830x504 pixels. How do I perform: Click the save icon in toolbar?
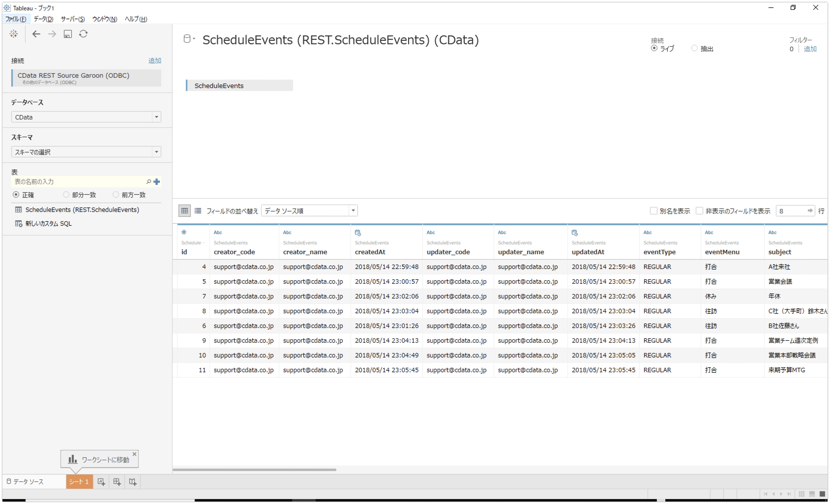click(x=68, y=34)
